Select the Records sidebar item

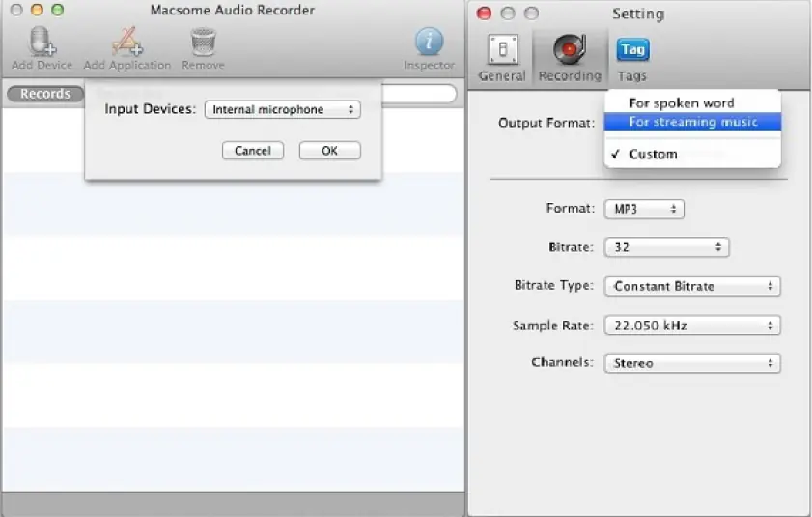tap(45, 94)
